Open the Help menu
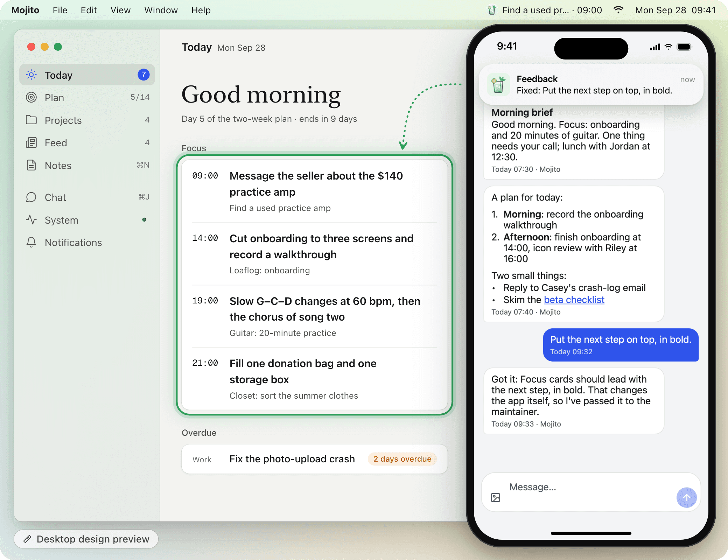Screen dimensions: 728x560 tap(201, 10)
